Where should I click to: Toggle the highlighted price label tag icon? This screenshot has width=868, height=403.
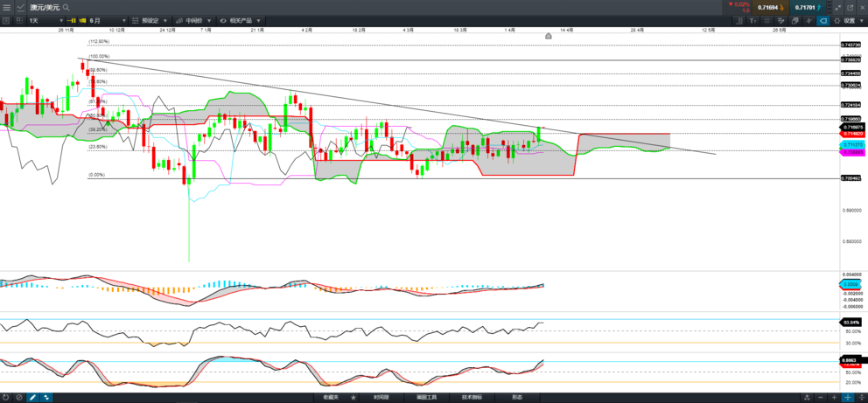click(x=822, y=20)
